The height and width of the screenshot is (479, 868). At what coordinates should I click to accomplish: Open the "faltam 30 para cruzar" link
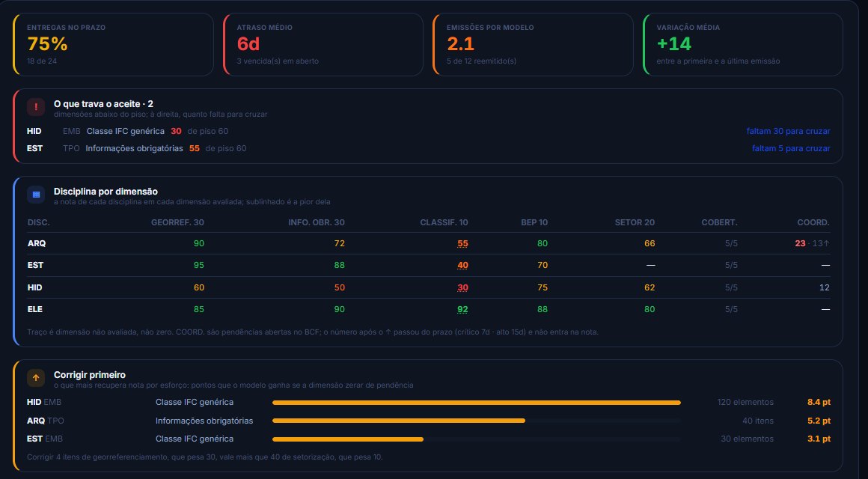(788, 131)
